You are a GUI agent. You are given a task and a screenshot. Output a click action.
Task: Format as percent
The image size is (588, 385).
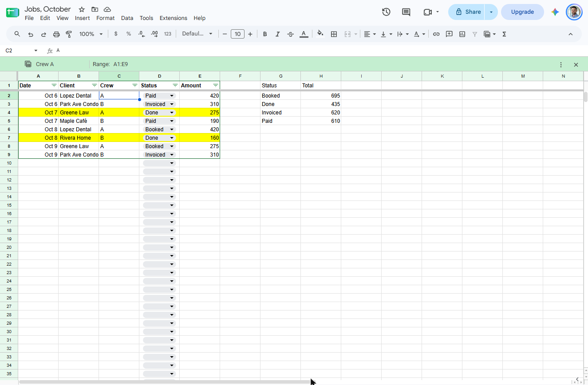[x=129, y=34]
